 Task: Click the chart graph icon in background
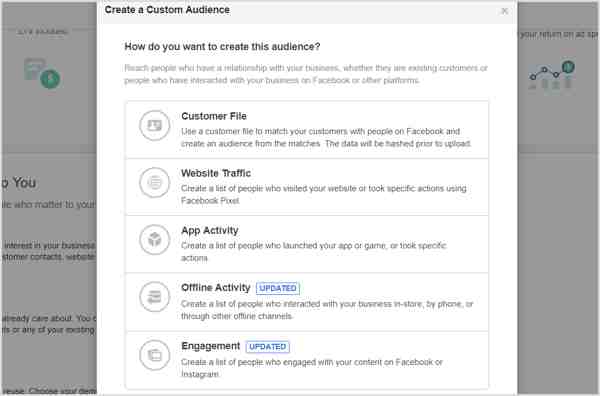point(552,75)
